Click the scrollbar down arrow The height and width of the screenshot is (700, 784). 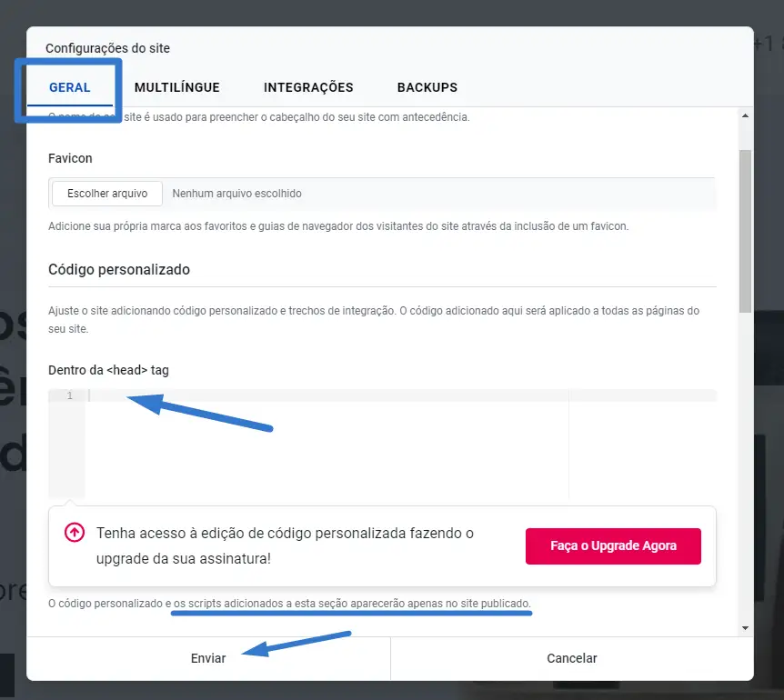click(x=745, y=627)
